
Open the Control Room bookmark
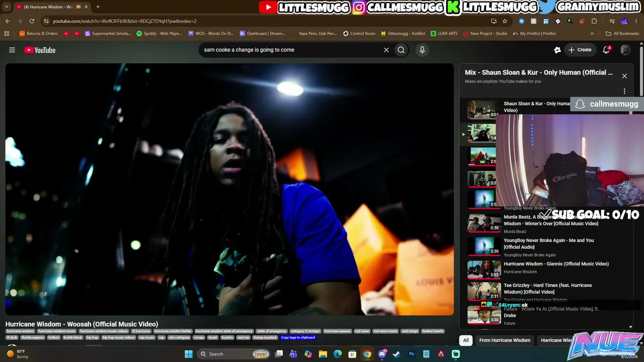pos(359,34)
